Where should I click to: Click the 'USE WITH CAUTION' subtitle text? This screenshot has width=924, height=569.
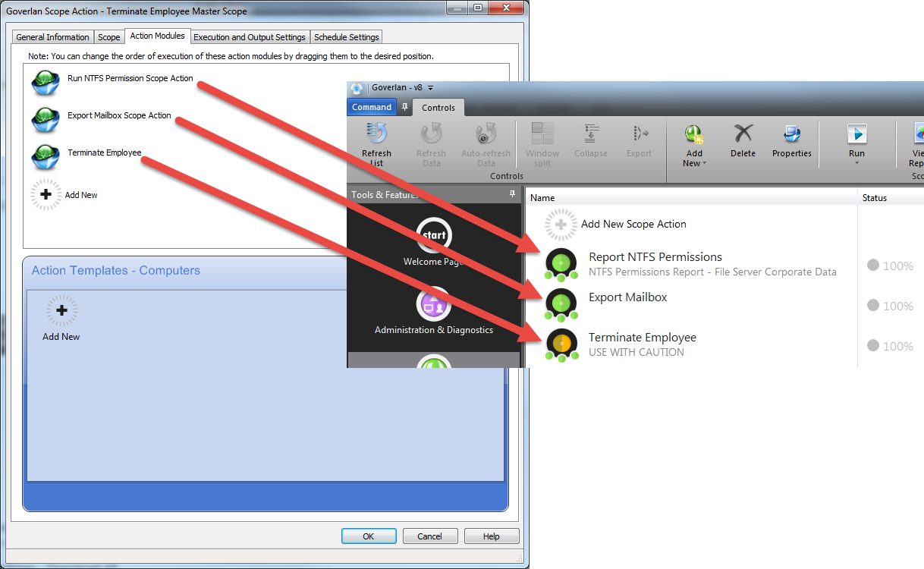[x=636, y=352]
